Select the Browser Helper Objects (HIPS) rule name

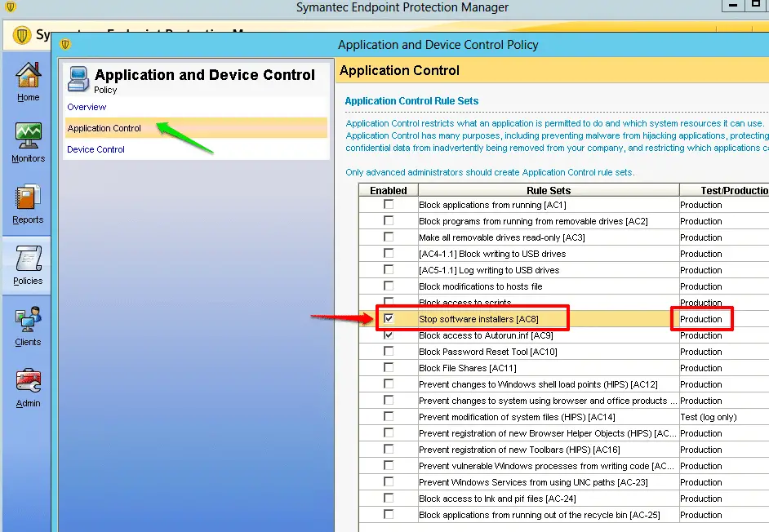[x=547, y=433]
